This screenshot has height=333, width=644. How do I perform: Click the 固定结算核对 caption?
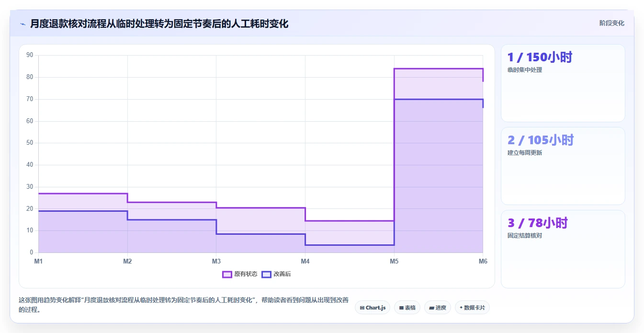(x=525, y=236)
